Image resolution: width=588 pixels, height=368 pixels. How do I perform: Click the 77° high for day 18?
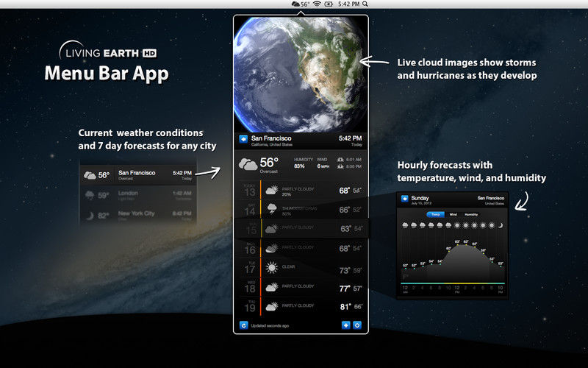[345, 289]
